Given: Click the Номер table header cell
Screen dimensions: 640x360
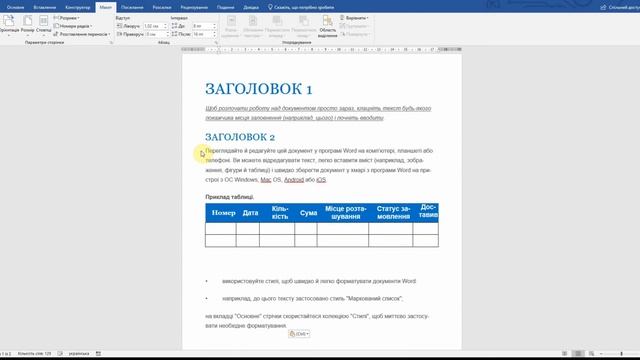Looking at the screenshot, I should click(221, 213).
